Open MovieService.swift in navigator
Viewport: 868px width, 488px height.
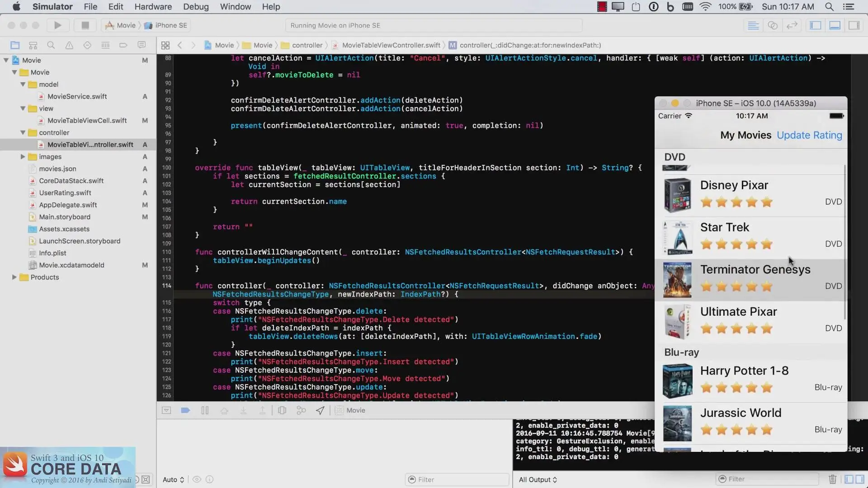pyautogui.click(x=77, y=96)
